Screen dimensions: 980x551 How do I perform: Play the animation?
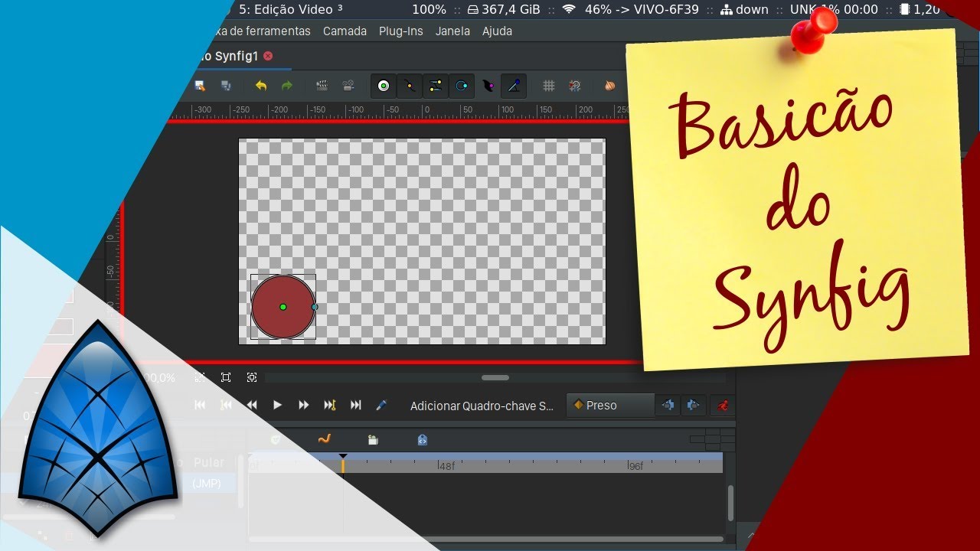278,405
